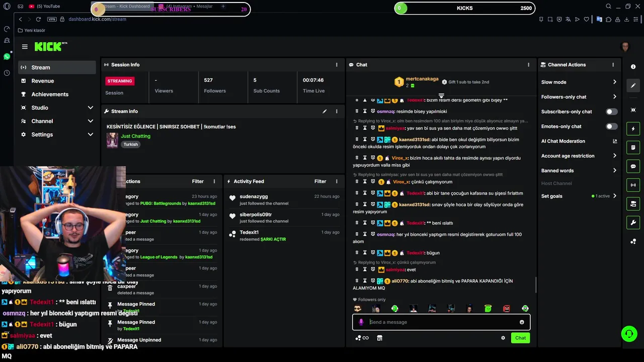
Task: Click the camera channel sidebar icon
Action: coord(633,204)
